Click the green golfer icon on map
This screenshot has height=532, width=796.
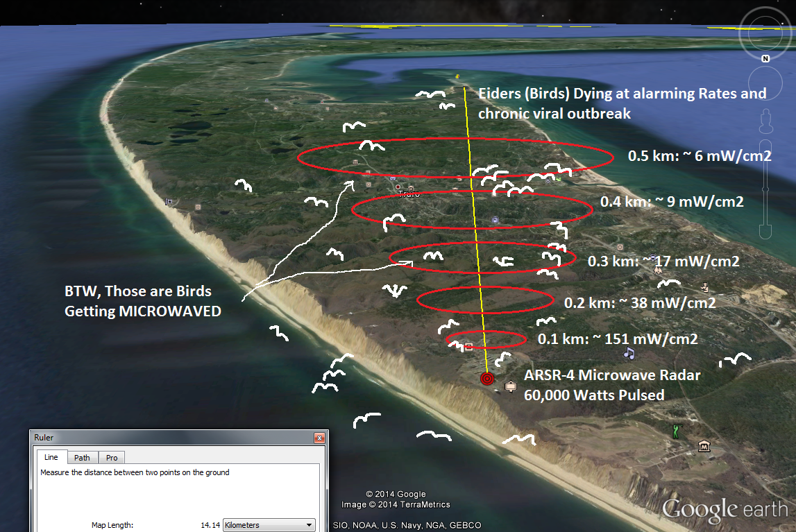[x=675, y=431]
